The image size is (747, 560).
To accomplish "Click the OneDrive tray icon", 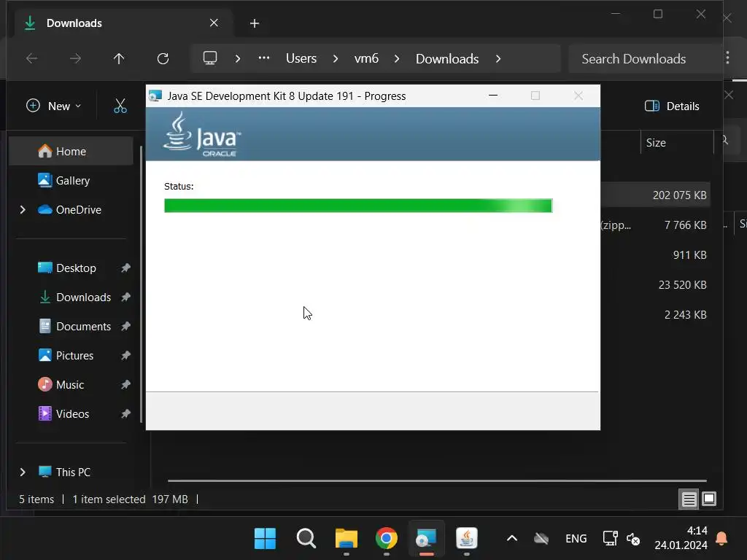I will [541, 539].
